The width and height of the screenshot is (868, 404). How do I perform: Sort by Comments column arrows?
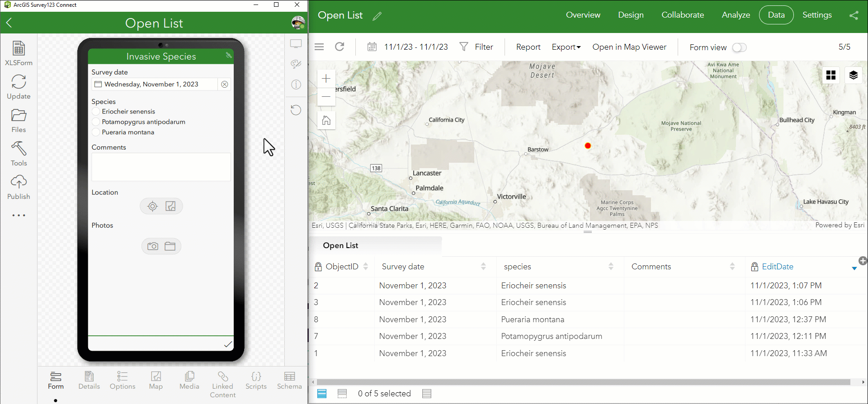[732, 267]
